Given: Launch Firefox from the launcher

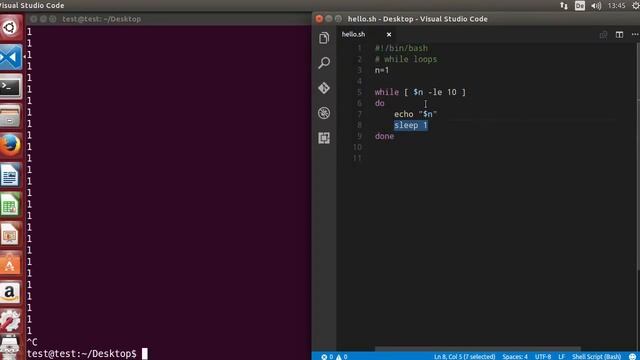Looking at the screenshot, I should pyautogui.click(x=11, y=145).
